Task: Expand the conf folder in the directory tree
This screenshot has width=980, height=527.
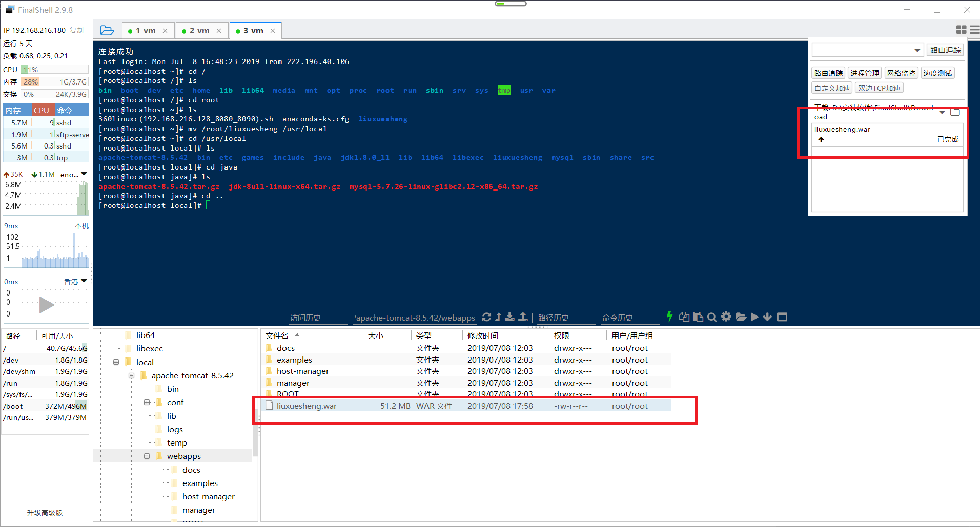Action: click(147, 402)
